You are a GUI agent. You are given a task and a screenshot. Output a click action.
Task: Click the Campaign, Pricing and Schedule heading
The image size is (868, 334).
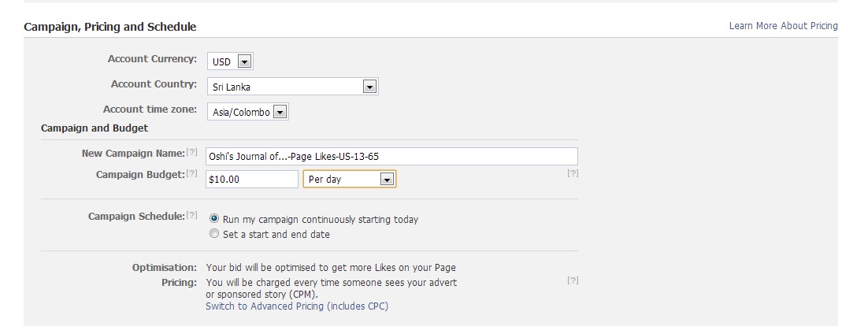point(110,27)
